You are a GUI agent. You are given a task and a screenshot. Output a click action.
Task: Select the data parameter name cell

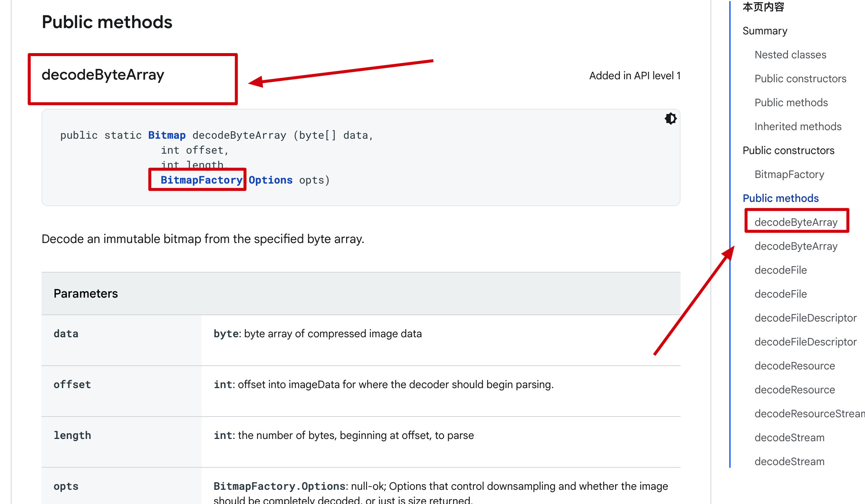point(66,334)
